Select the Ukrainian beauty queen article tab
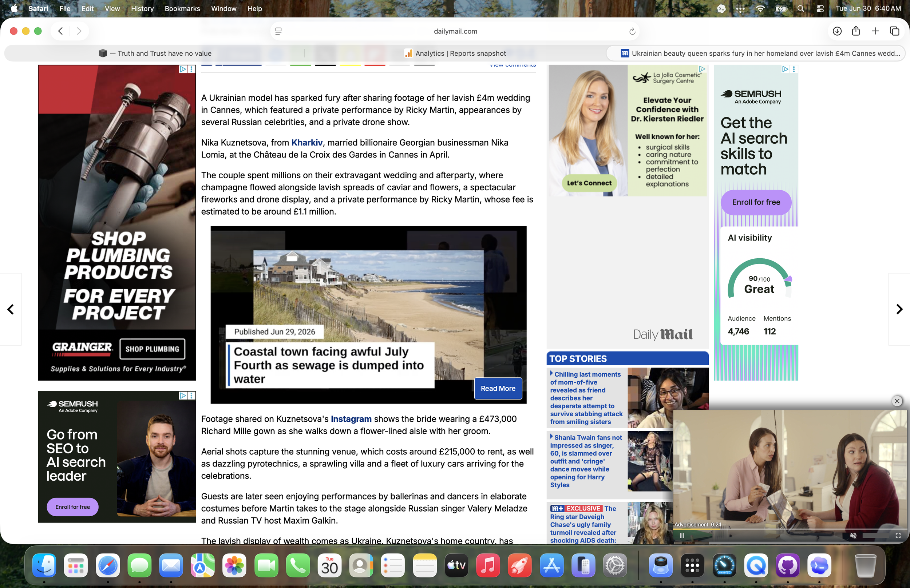The height and width of the screenshot is (588, 910). coord(756,53)
